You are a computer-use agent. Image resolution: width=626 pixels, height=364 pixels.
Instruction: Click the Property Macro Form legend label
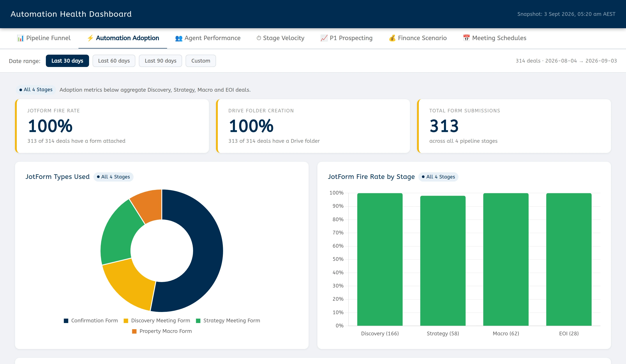(x=166, y=331)
